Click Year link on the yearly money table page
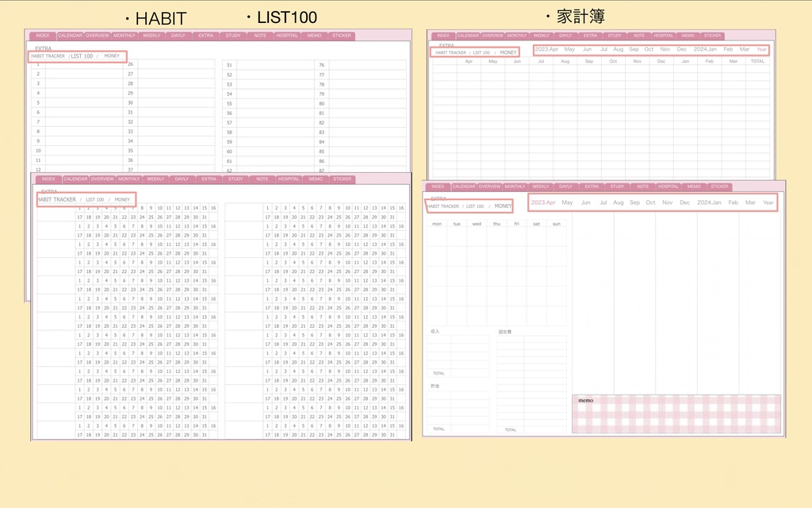Viewport: 812px width, 508px height. (761, 49)
